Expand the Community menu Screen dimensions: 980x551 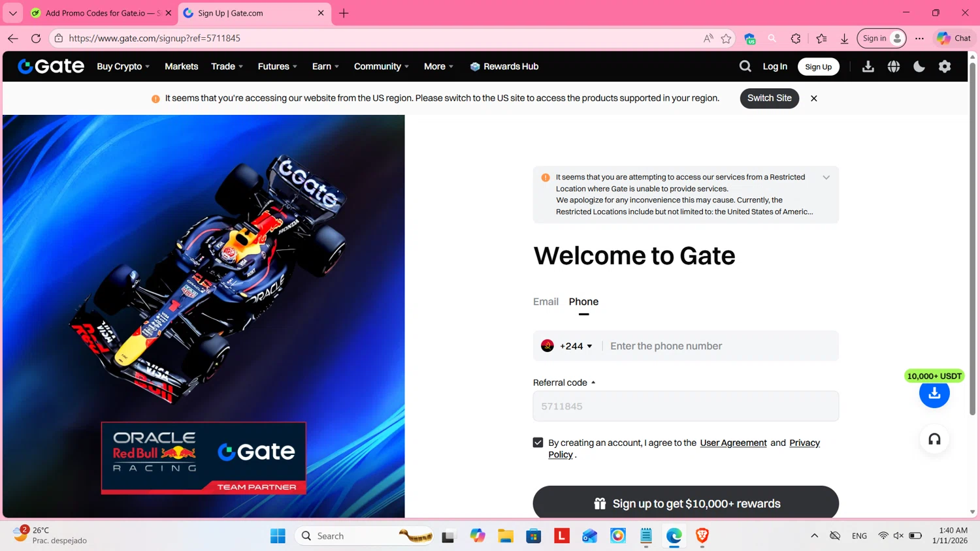coord(381,67)
